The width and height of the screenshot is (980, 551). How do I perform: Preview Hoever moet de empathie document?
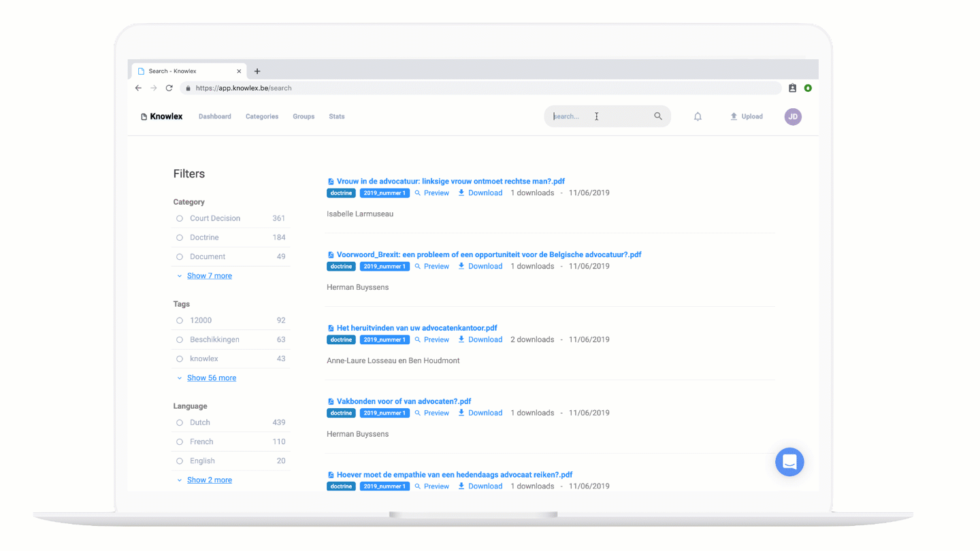(x=432, y=487)
